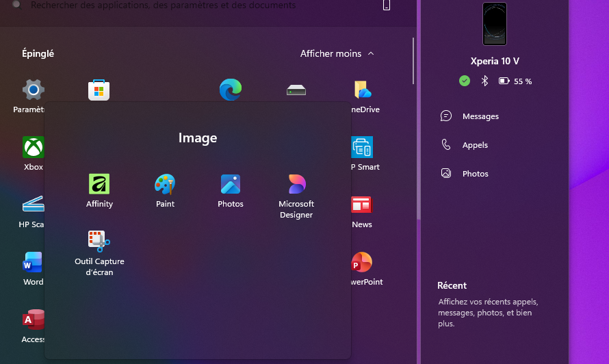Click the Bluetooth icon for Xperia 10 V

point(484,81)
